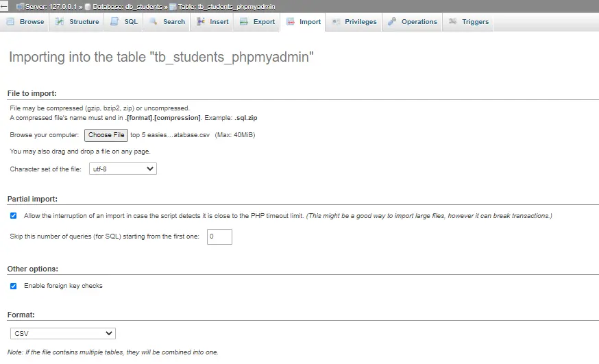
Task: Click the Insert tab icon
Action: pos(201,22)
